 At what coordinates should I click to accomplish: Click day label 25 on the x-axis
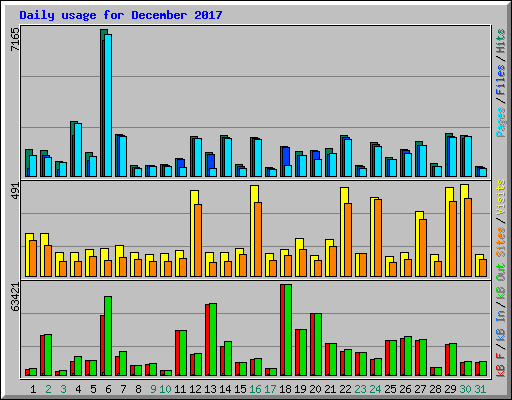coord(390,389)
